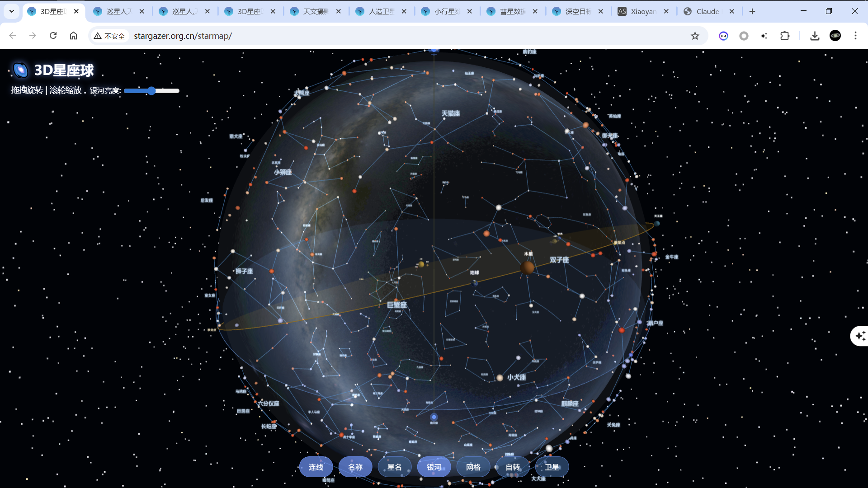868x488 pixels.
Task: Open the Chrome three-dot menu
Action: pyautogui.click(x=855, y=36)
